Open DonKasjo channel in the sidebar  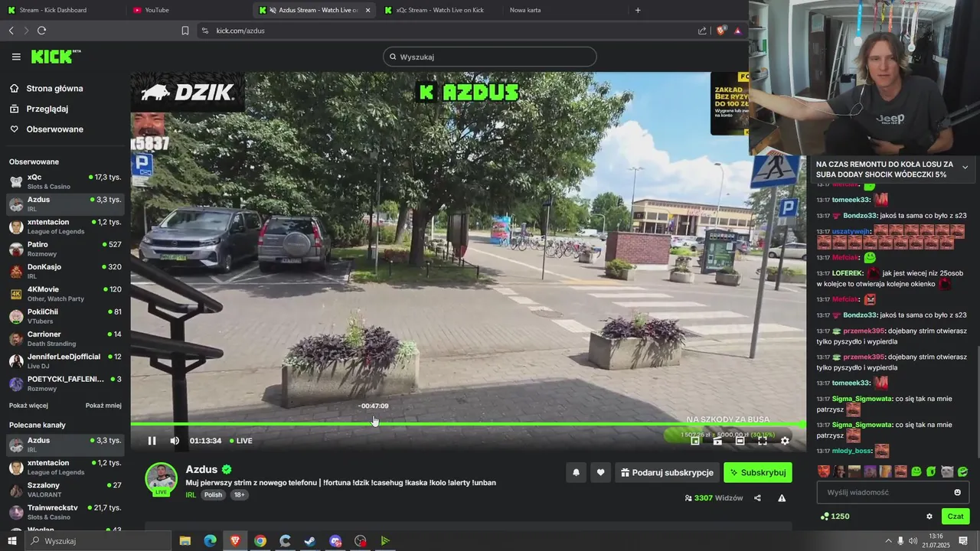[x=65, y=271]
